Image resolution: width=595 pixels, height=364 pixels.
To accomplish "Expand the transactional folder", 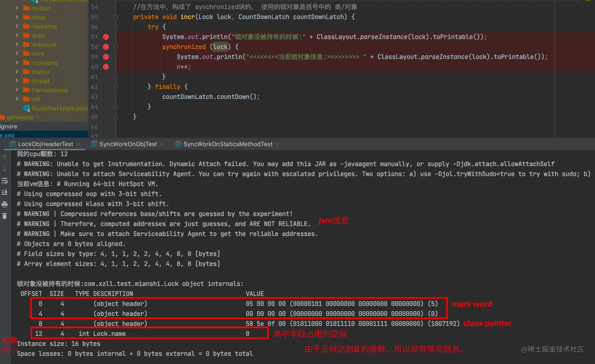I will pyautogui.click(x=17, y=90).
